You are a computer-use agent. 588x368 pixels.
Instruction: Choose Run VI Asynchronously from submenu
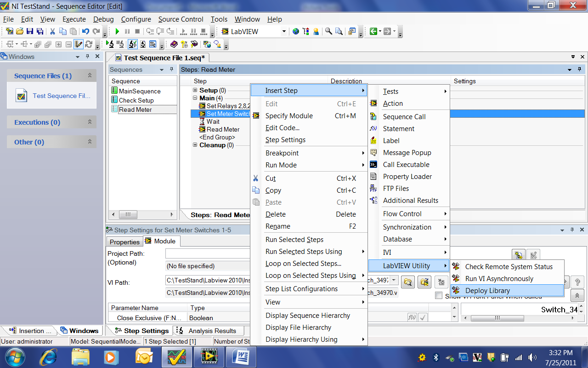[507, 278]
